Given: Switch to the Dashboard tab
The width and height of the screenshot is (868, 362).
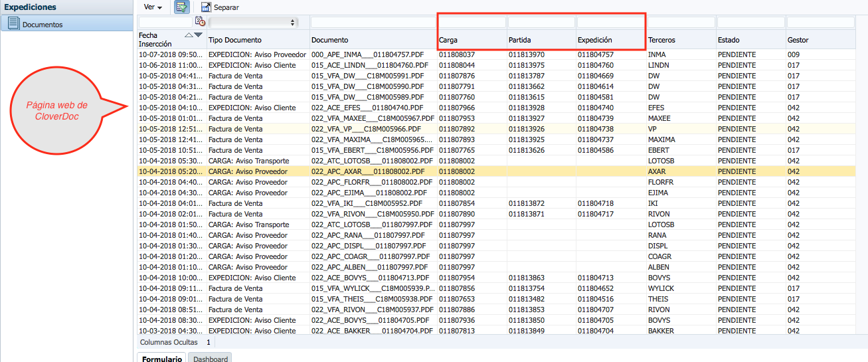Looking at the screenshot, I should click(210, 359).
